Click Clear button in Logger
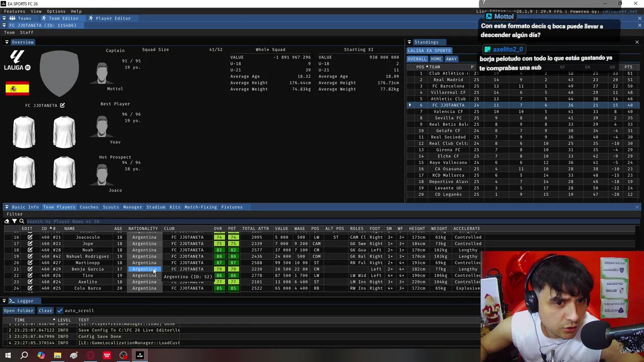This screenshot has height=362, width=644. [x=45, y=311]
